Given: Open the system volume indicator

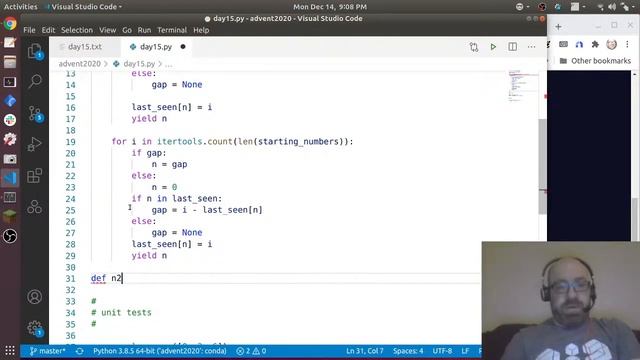Looking at the screenshot, I should click(x=612, y=7).
